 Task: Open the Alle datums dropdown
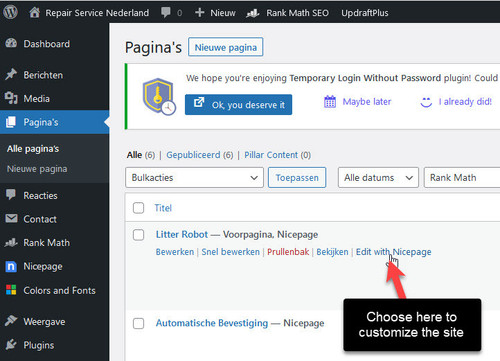378,178
